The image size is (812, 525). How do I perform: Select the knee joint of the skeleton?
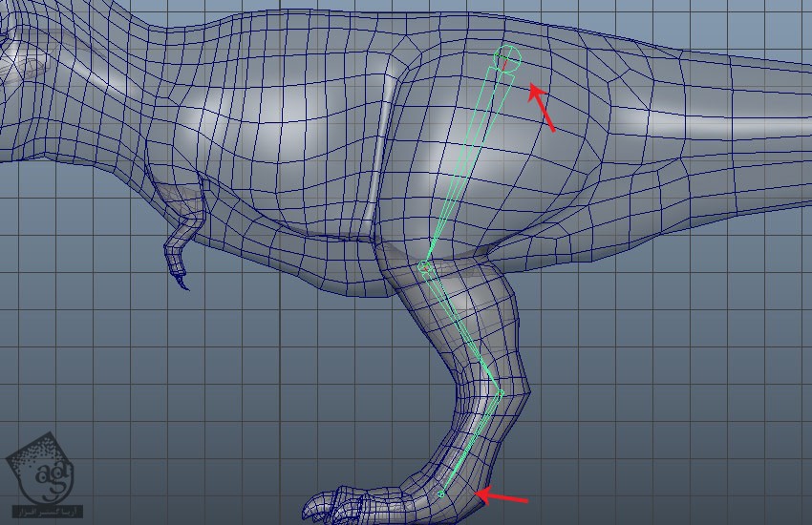427,270
